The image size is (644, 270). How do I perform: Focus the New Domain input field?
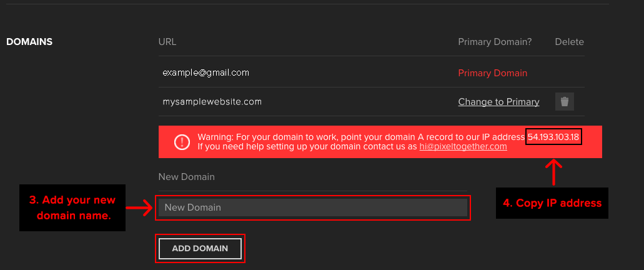pyautogui.click(x=312, y=207)
